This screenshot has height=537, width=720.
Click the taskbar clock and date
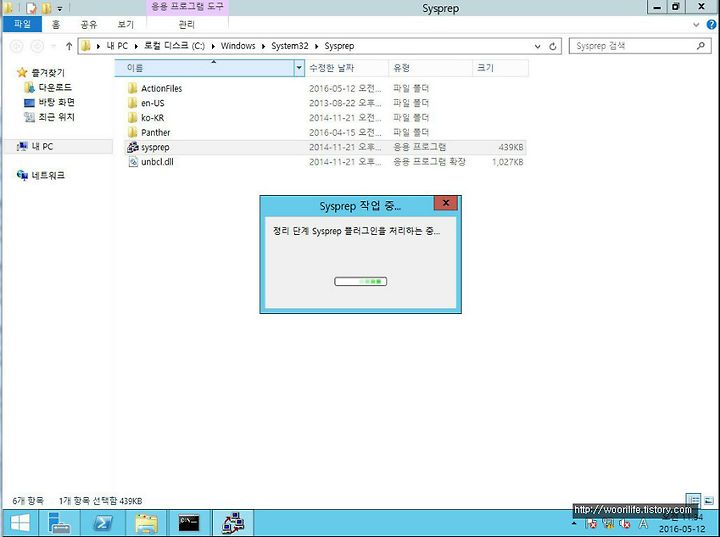click(682, 523)
